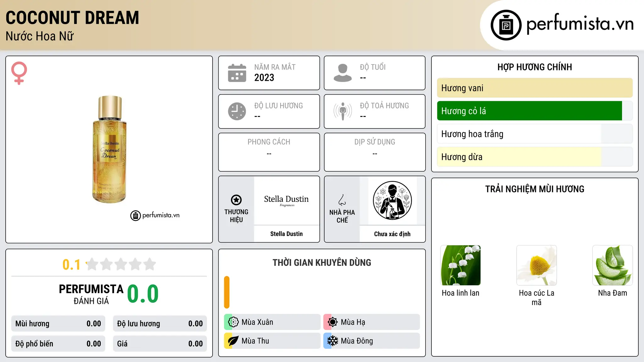The image size is (644, 362).
Task: Click the grey rating stars row
Action: 121,264
